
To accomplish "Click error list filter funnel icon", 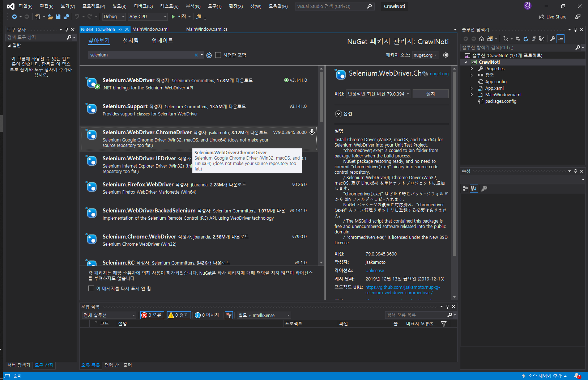I will click(444, 324).
